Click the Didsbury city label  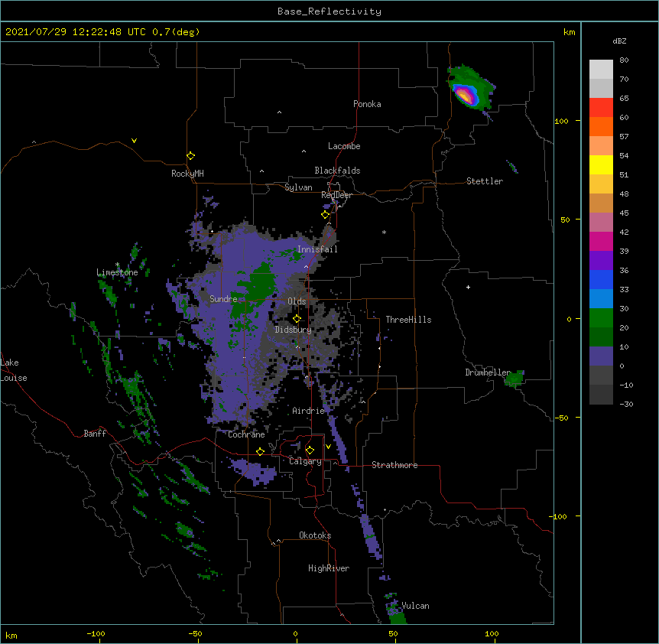click(294, 330)
